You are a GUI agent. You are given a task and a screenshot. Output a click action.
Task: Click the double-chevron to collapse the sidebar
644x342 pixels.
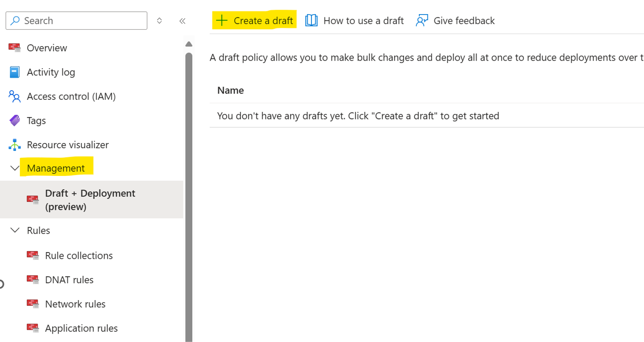tap(183, 20)
